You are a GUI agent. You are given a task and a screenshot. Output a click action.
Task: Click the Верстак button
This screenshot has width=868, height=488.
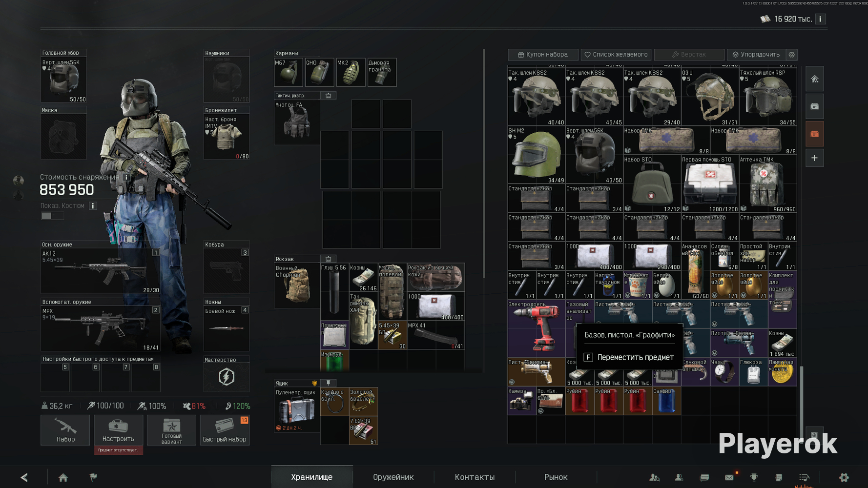coord(689,55)
